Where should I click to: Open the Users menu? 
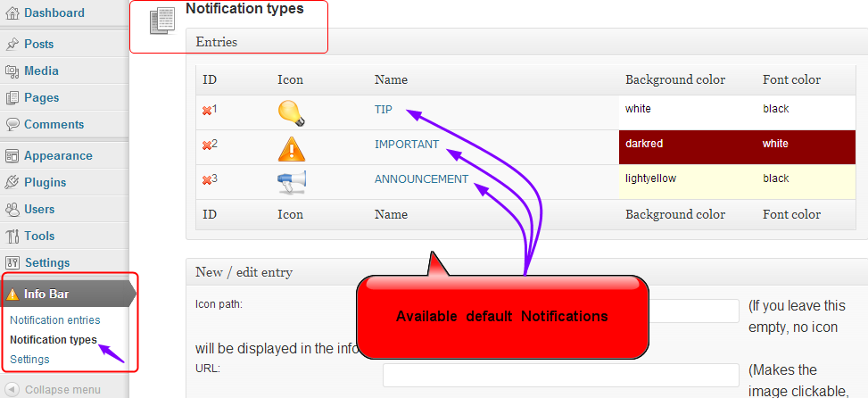39,209
